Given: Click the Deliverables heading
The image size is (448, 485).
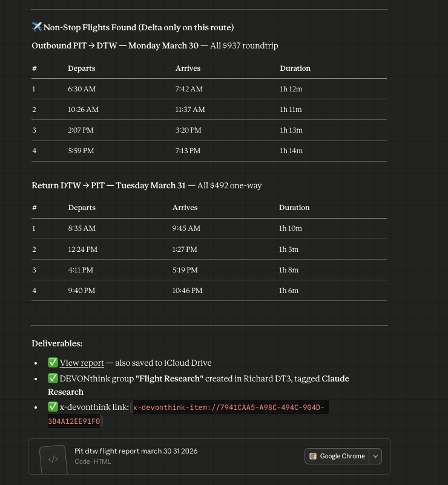Looking at the screenshot, I should click(x=57, y=343).
